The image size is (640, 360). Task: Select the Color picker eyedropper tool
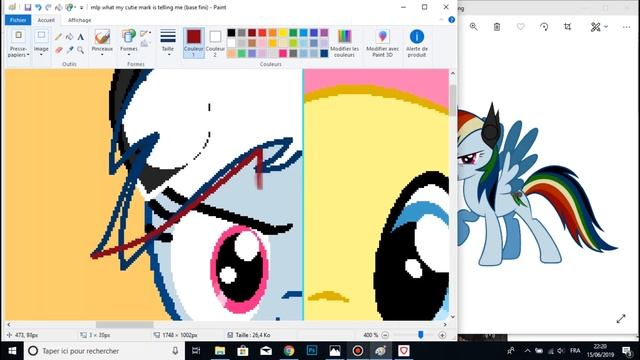[x=69, y=50]
